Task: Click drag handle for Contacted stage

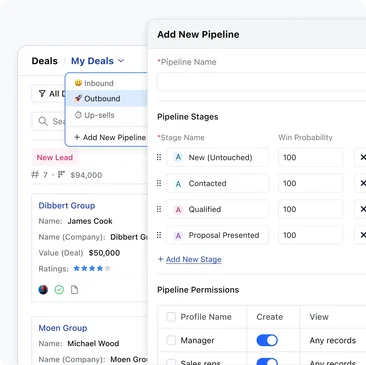Action: coord(159,183)
